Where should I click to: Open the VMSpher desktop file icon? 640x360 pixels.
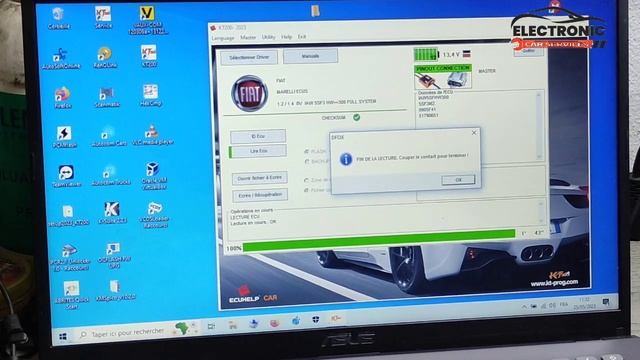tap(115, 291)
